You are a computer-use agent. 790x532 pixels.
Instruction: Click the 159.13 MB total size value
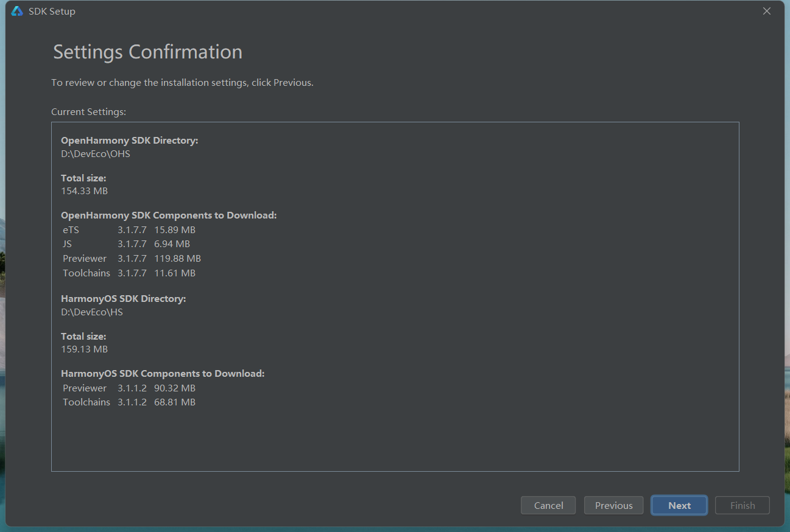[x=84, y=349]
